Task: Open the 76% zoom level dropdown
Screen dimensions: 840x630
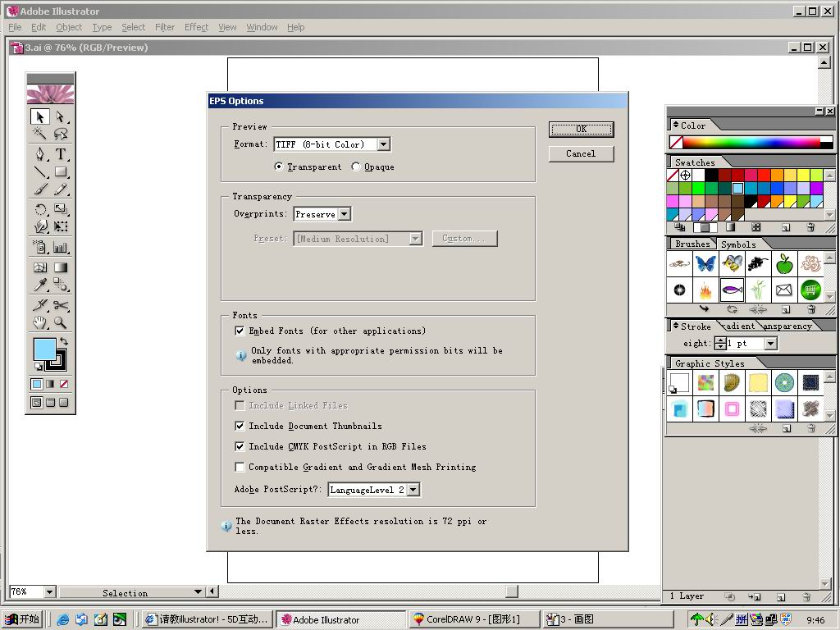Action: tap(49, 592)
